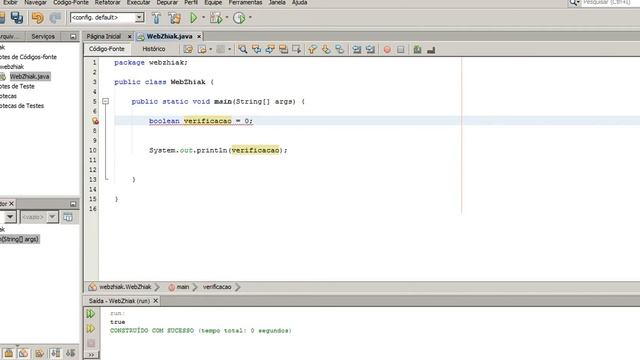Open the Janela menu
This screenshot has height=360, width=640.
277,2
